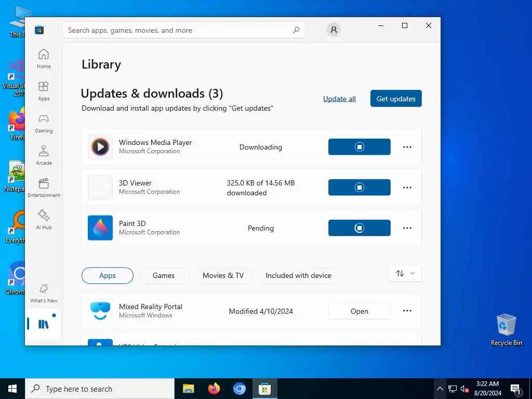
Task: Open more options for Mixed Reality Portal
Action: (x=407, y=311)
